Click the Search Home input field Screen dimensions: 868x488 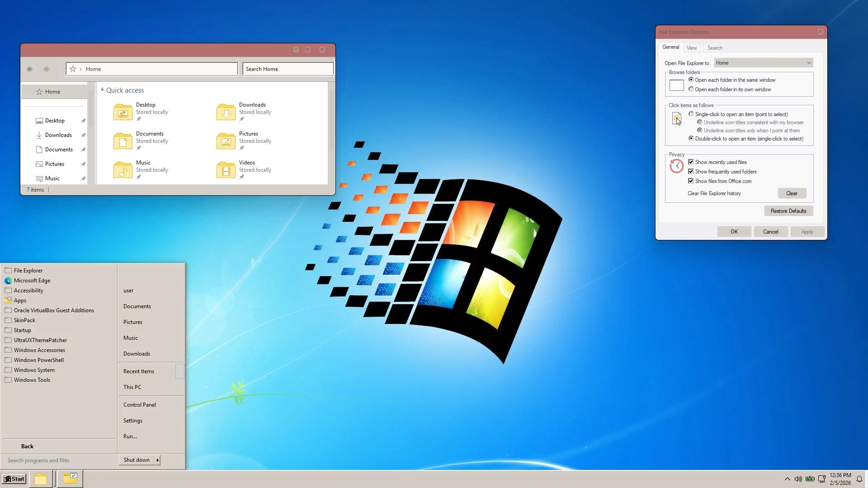[288, 69]
